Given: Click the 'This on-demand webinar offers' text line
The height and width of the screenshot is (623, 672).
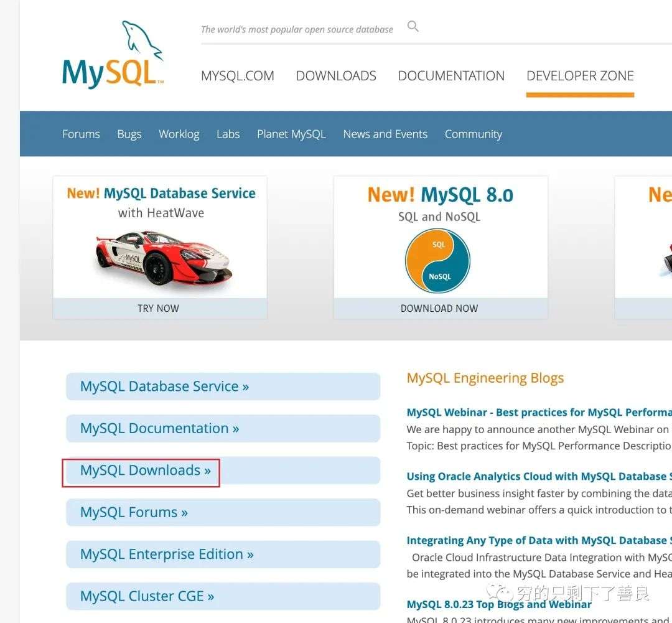Looking at the screenshot, I should pos(539,510).
